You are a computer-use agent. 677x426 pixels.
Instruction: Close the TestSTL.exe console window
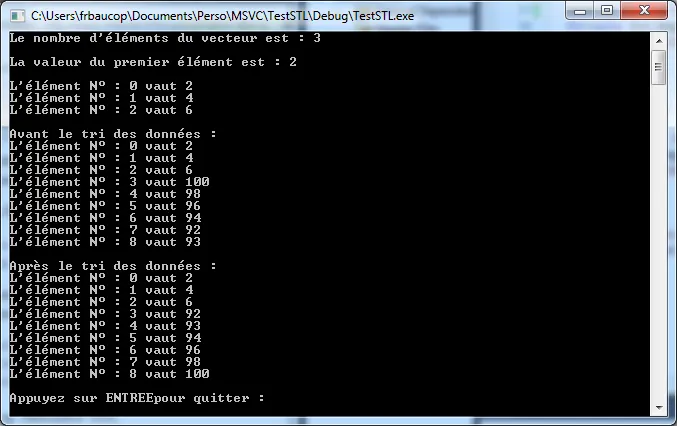(x=644, y=11)
